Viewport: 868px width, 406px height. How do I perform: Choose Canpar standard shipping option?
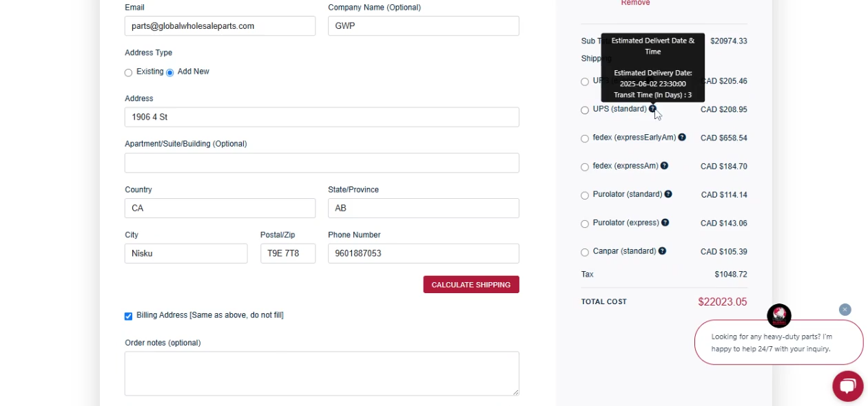pyautogui.click(x=585, y=253)
